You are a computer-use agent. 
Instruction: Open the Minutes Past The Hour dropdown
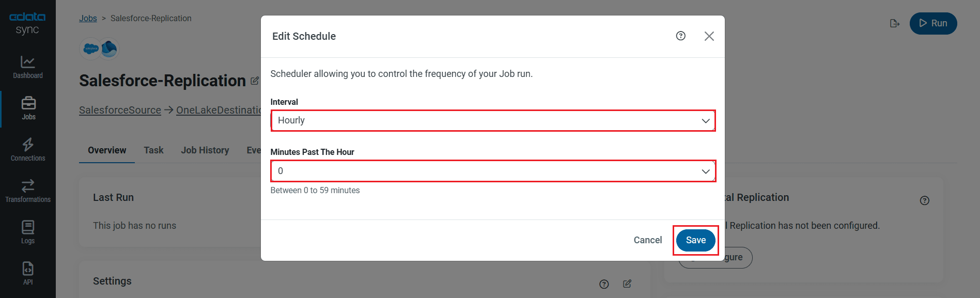point(493,171)
